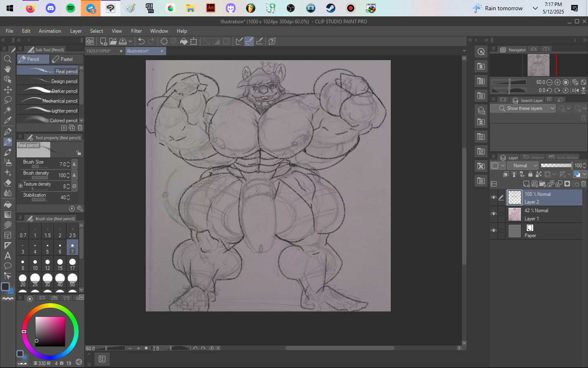Switch to the 1925310PM document tab
The width and height of the screenshot is (588, 368).
click(99, 51)
